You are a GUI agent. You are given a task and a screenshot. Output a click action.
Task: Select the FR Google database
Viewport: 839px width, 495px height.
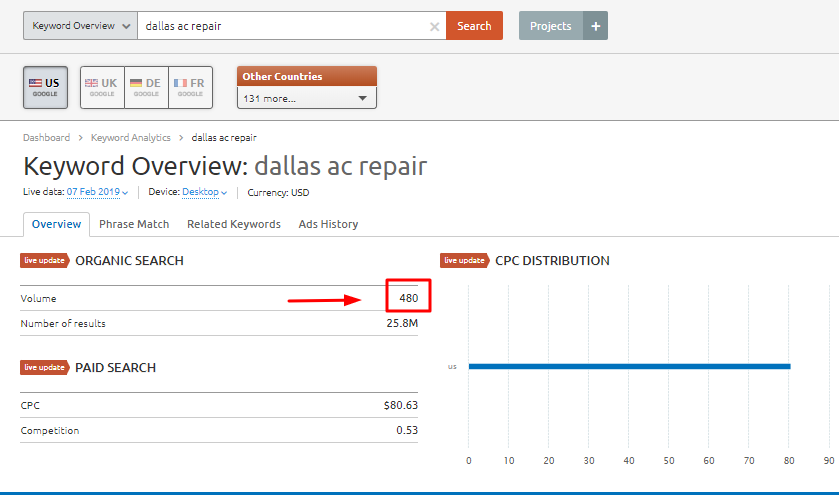tap(190, 87)
